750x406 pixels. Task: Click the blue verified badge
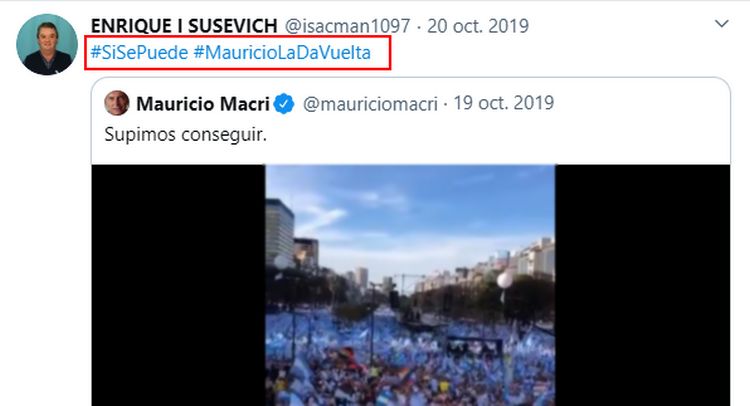tap(284, 104)
